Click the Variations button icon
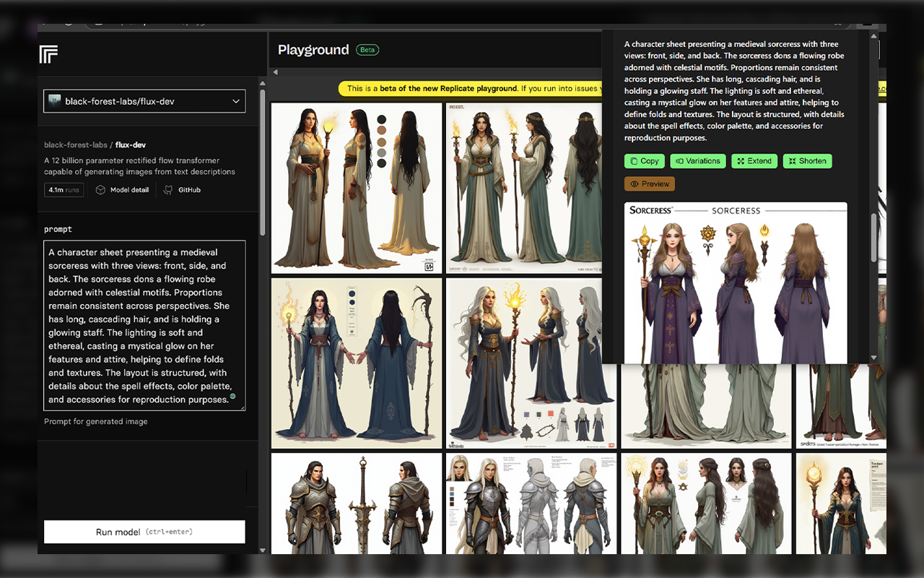Image resolution: width=924 pixels, height=578 pixels. (x=679, y=161)
